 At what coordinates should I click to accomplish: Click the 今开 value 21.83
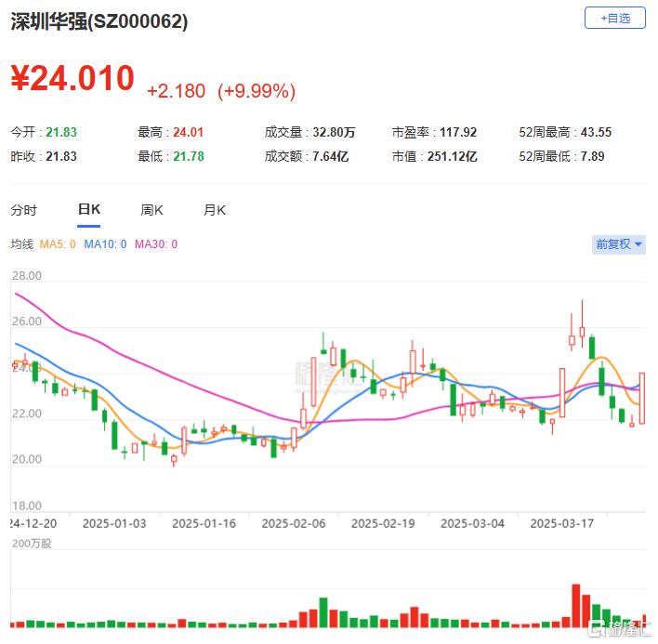[x=61, y=132]
